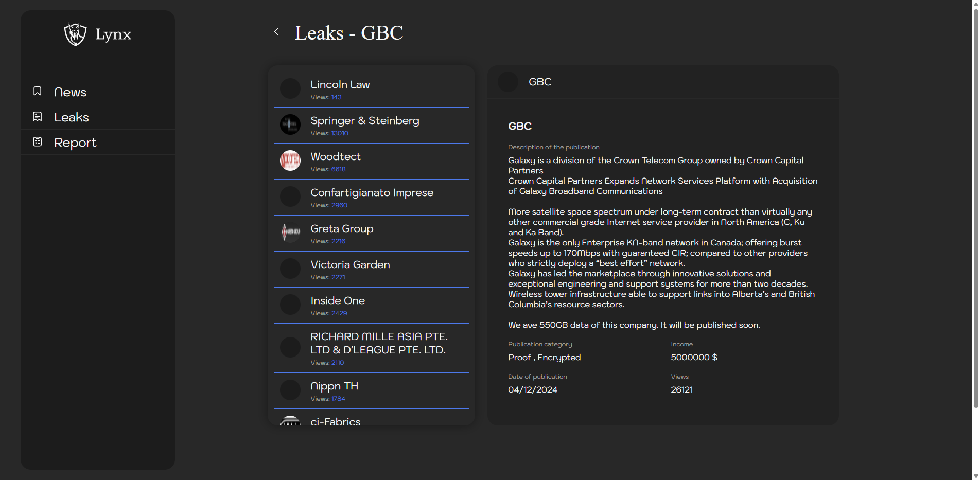980x480 pixels.
Task: Click the GBC avatar in detail header
Action: pos(508,82)
